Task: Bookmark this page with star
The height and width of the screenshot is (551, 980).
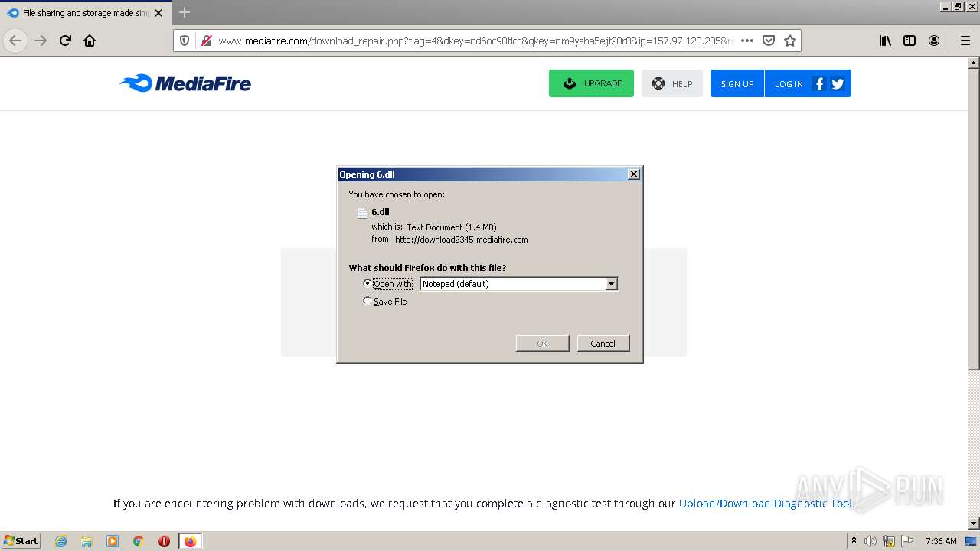Action: pyautogui.click(x=790, y=41)
